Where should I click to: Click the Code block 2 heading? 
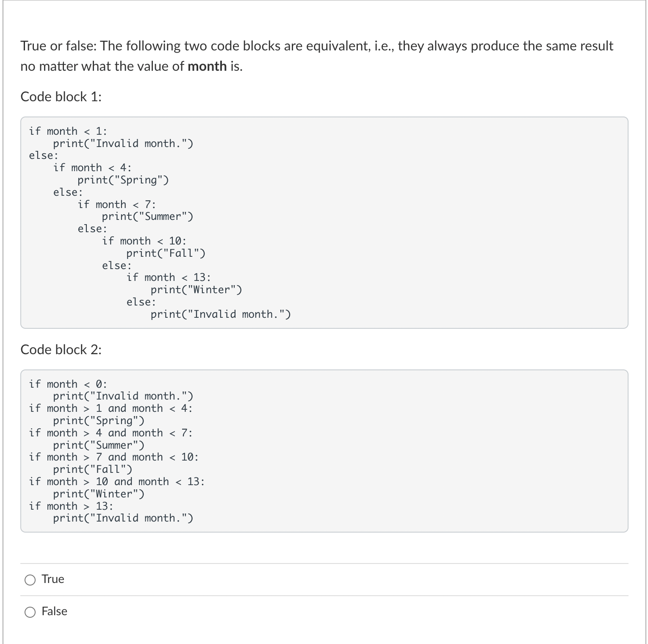click(61, 350)
